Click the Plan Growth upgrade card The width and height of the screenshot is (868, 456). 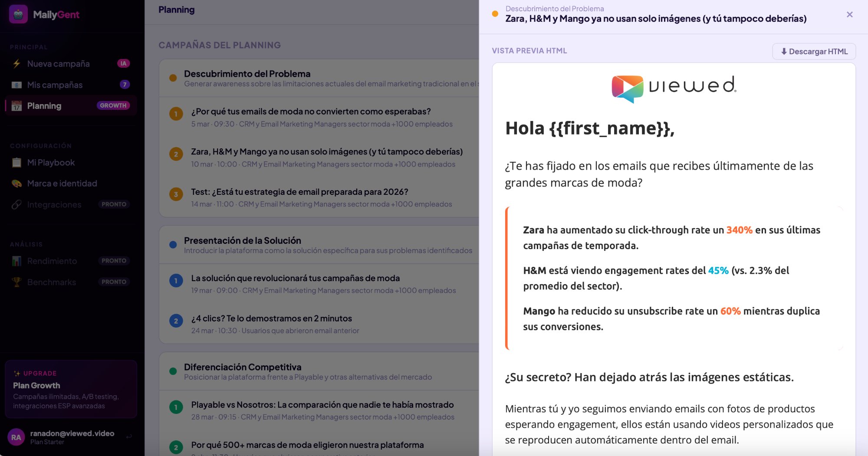tap(71, 389)
